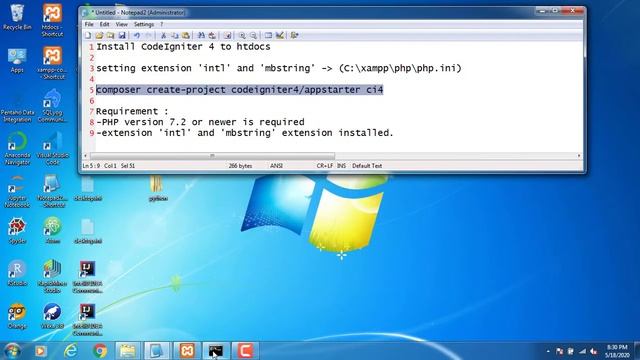Click the line 3 text about php.ini
The width and height of the screenshot is (640, 360).
tap(279, 68)
